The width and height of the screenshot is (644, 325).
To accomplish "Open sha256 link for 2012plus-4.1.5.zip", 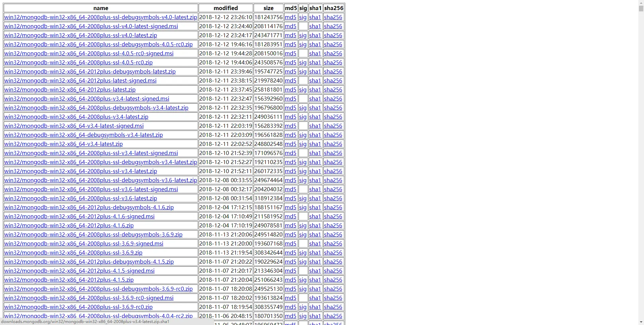I will (333, 280).
